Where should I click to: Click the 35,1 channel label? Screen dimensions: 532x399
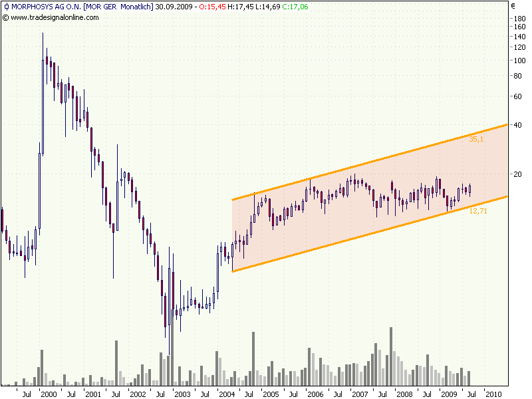475,140
